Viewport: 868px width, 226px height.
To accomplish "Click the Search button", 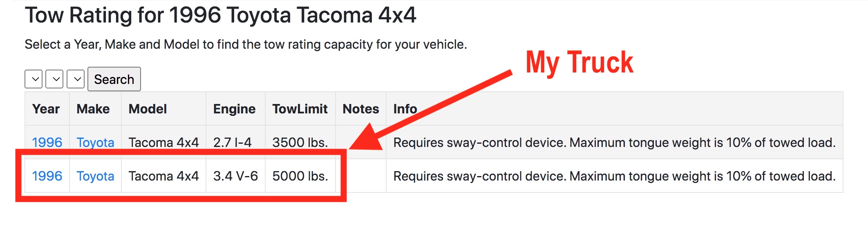I will coord(114,79).
